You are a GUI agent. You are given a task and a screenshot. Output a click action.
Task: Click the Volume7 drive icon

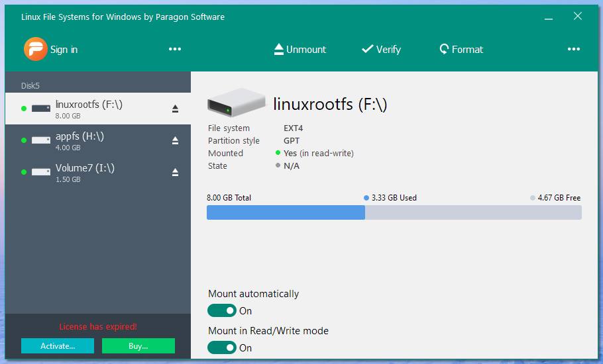[x=41, y=172]
